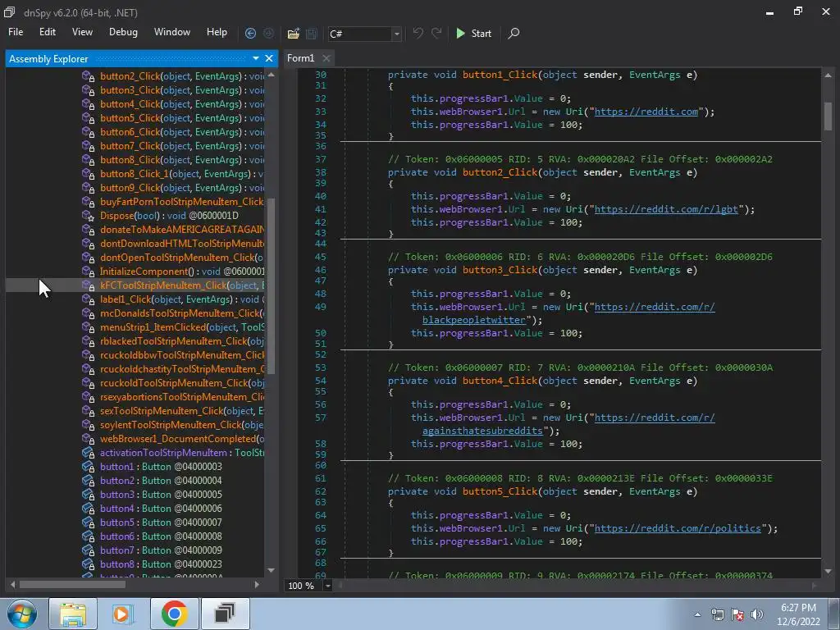840x630 pixels.
Task: Click field icon beside button6 : Button
Action: click(89, 536)
